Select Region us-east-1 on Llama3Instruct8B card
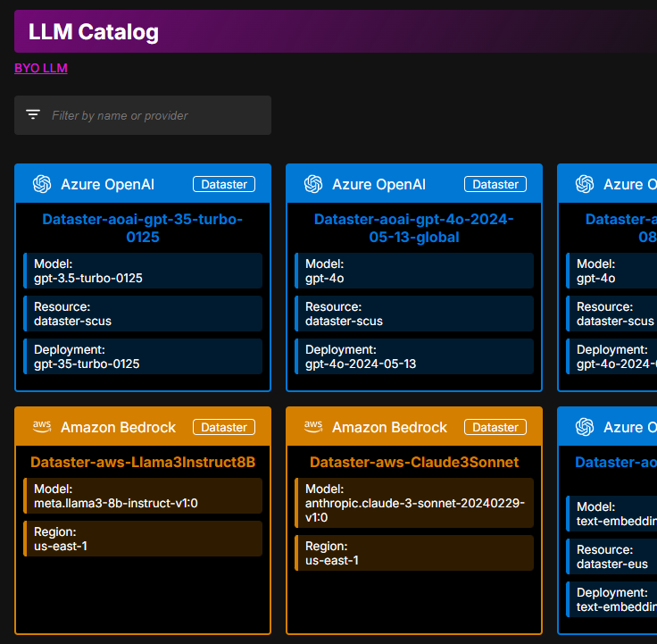 (143, 539)
